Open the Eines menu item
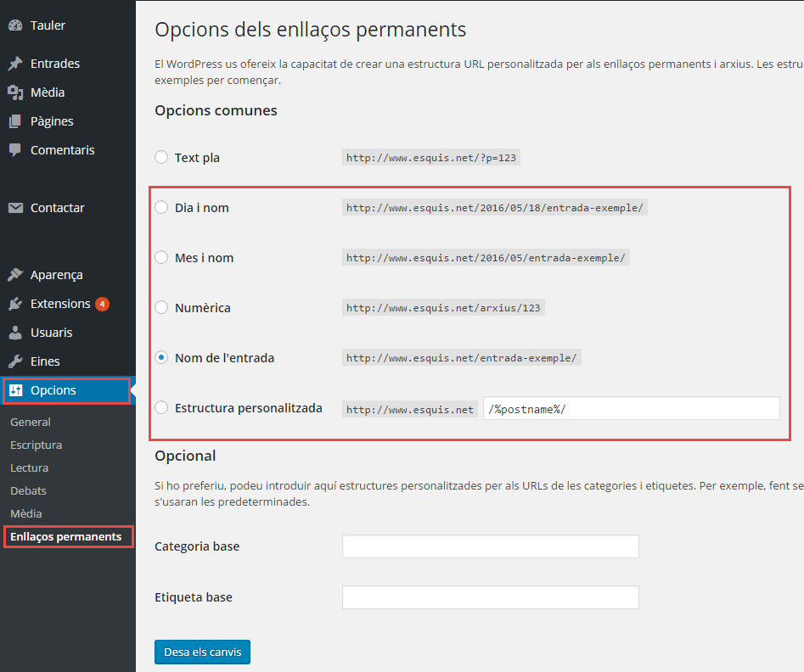Screen dimensions: 804x672 (x=45, y=361)
